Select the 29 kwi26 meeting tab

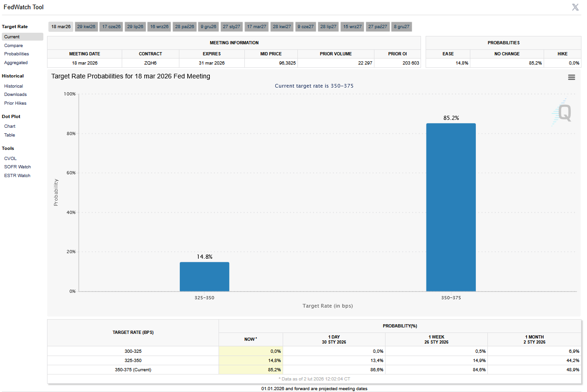(86, 27)
